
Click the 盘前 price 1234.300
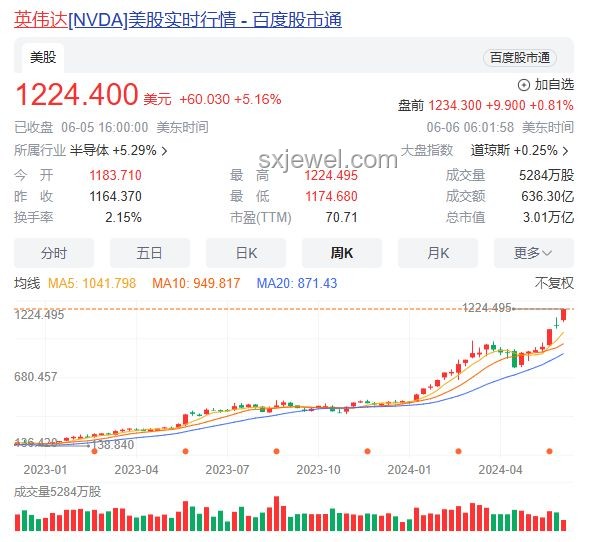pos(455,105)
